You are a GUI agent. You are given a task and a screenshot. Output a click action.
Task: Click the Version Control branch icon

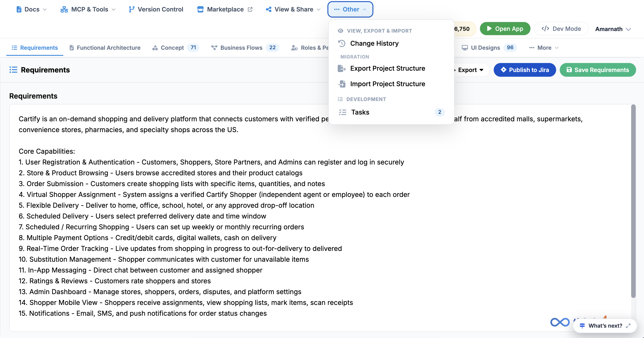(x=131, y=9)
